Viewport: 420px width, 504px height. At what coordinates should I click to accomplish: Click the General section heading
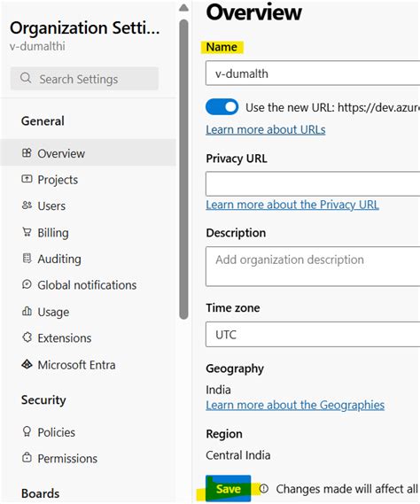(x=43, y=120)
